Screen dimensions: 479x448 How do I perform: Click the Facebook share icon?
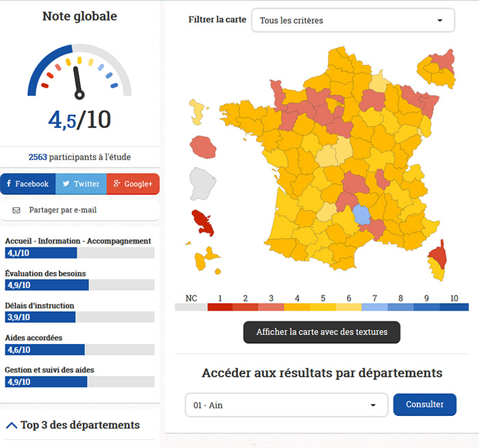9,184
